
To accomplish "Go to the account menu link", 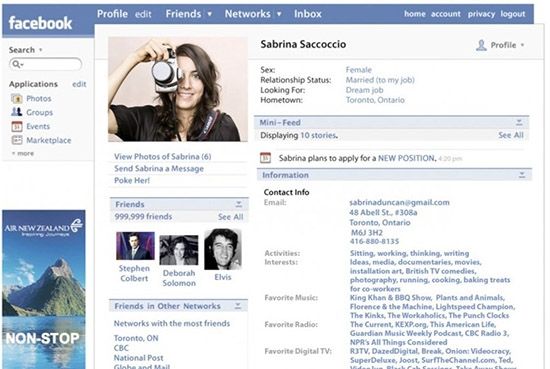I will coord(446,14).
